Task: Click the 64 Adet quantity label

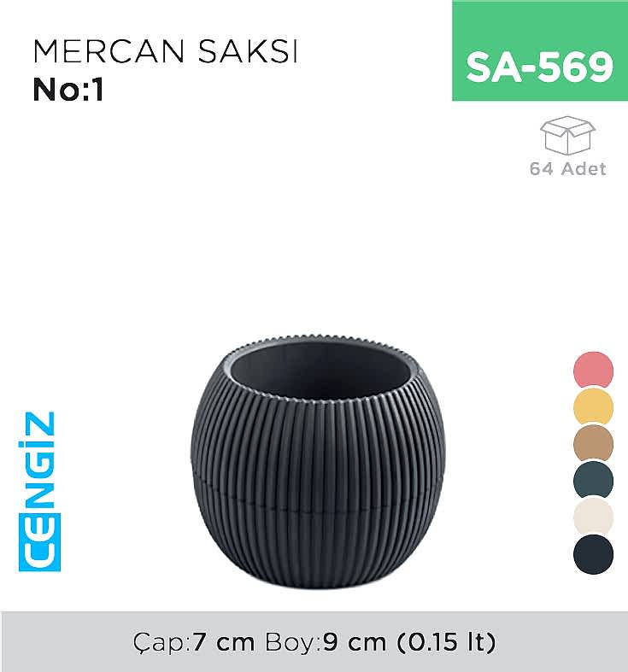Action: point(567,168)
